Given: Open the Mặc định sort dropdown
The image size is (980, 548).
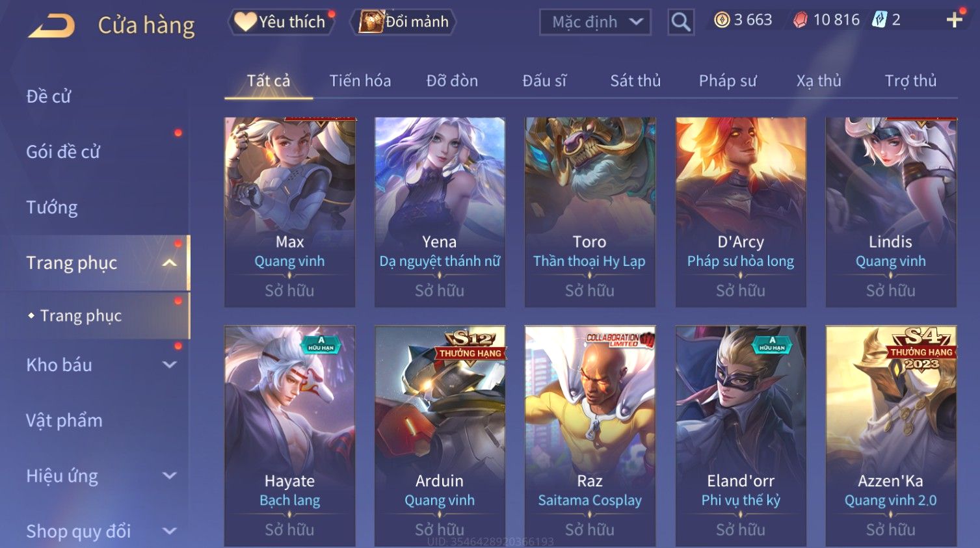Looking at the screenshot, I should pos(595,23).
